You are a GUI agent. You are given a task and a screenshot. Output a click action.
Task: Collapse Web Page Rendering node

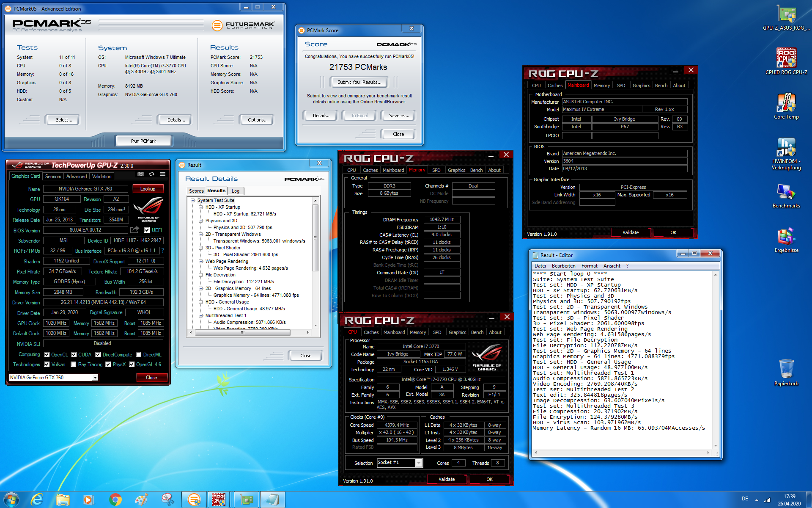point(201,261)
